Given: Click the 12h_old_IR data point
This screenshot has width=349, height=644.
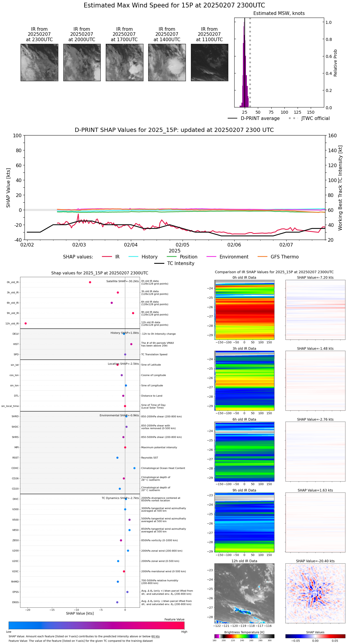Looking at the screenshot, I should pos(26,323).
